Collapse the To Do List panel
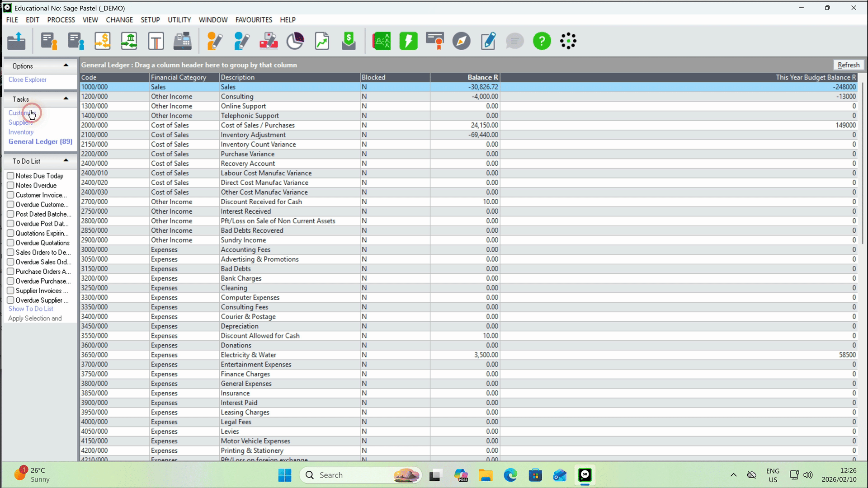The height and width of the screenshot is (488, 868). tap(66, 160)
